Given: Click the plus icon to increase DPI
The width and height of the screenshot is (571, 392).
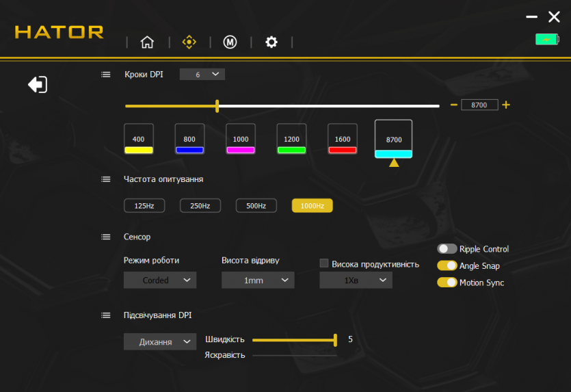Looking at the screenshot, I should (506, 105).
